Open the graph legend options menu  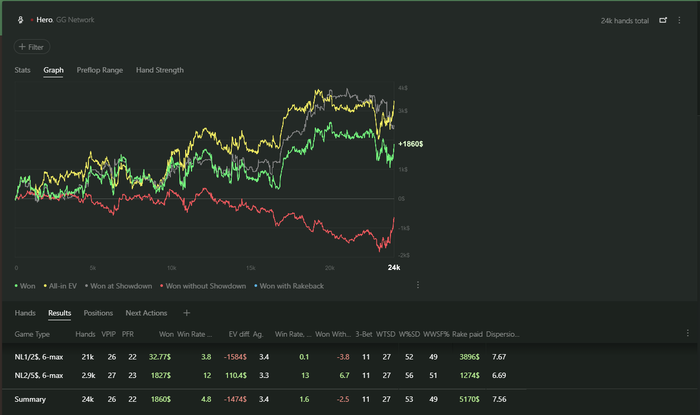tap(417, 285)
